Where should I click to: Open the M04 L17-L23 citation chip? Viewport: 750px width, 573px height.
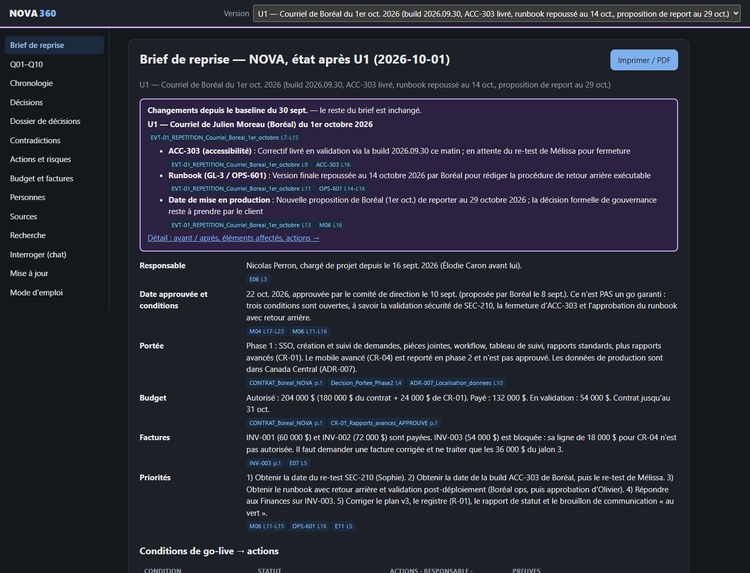pyautogui.click(x=266, y=331)
